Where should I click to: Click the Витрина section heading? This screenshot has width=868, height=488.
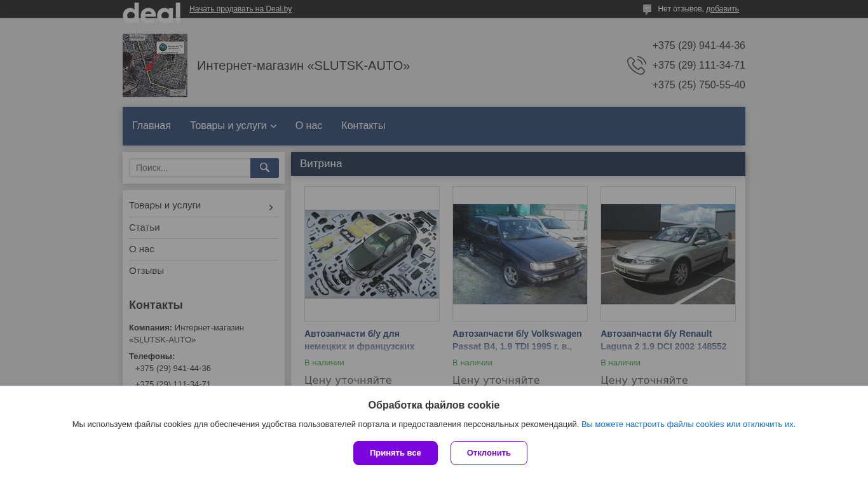coord(321,164)
